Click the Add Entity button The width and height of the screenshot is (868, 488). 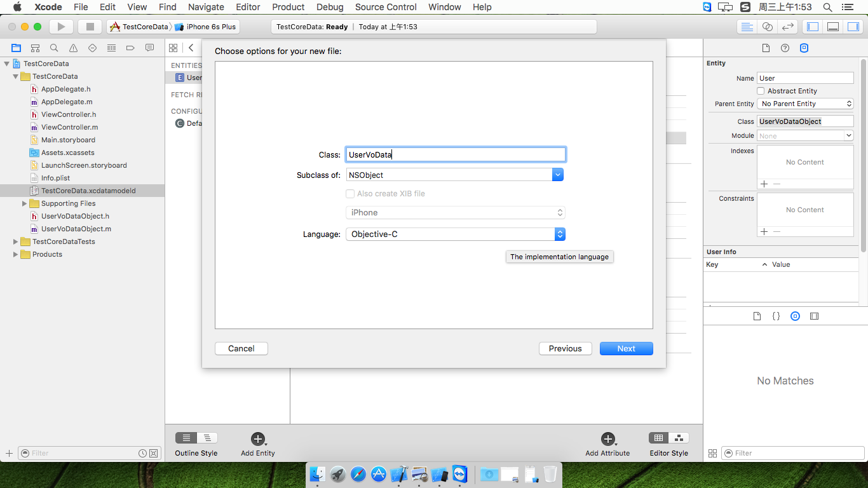pyautogui.click(x=257, y=439)
